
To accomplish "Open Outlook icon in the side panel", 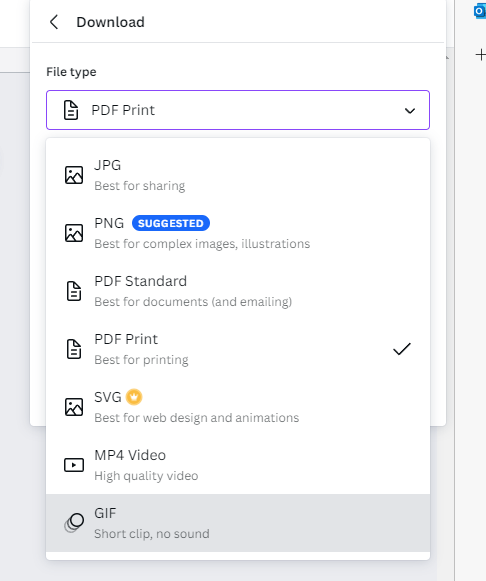I will (480, 11).
